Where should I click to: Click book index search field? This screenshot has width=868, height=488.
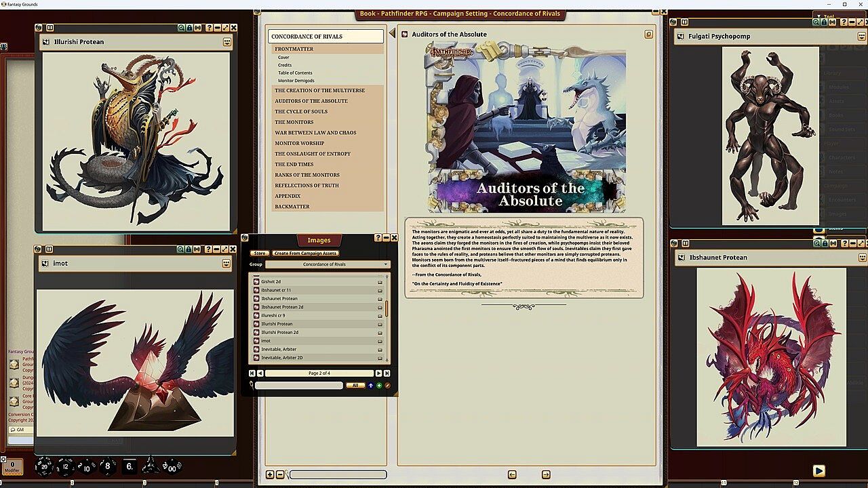pos(338,474)
